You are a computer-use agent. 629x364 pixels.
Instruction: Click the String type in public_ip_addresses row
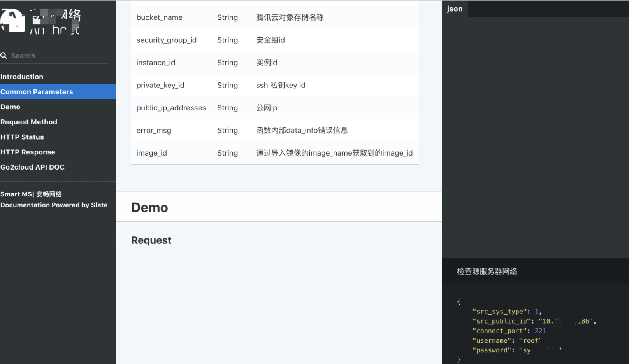pyautogui.click(x=228, y=108)
